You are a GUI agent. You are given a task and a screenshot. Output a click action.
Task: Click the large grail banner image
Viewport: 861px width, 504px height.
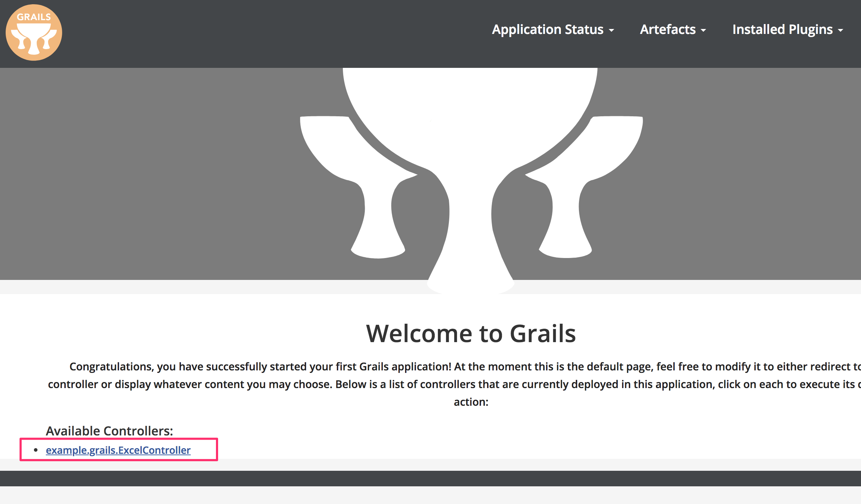471,181
